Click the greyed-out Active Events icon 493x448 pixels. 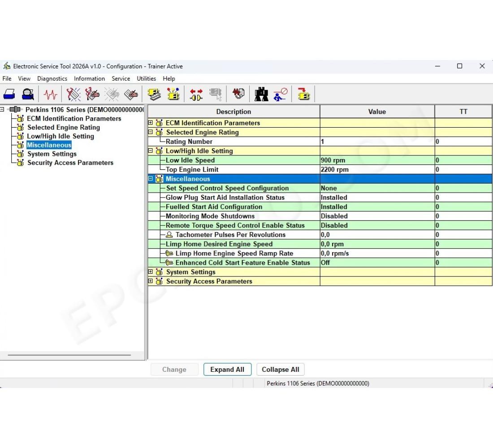pos(112,94)
